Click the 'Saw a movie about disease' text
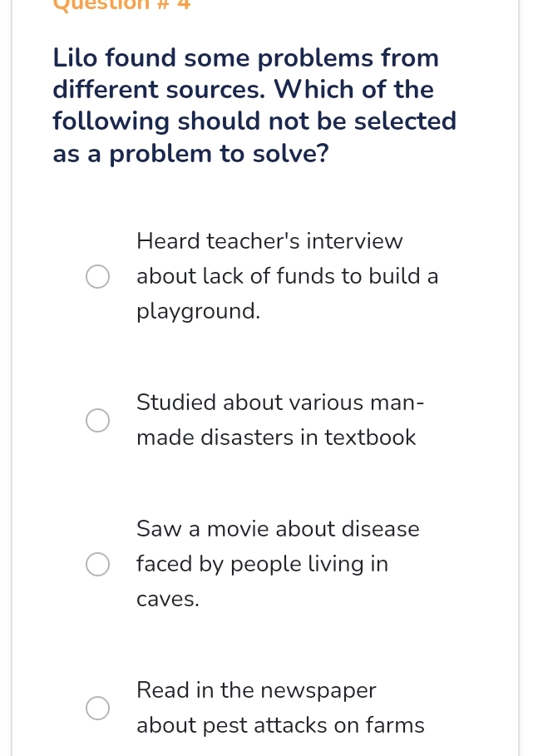533x756 pixels. point(278,529)
